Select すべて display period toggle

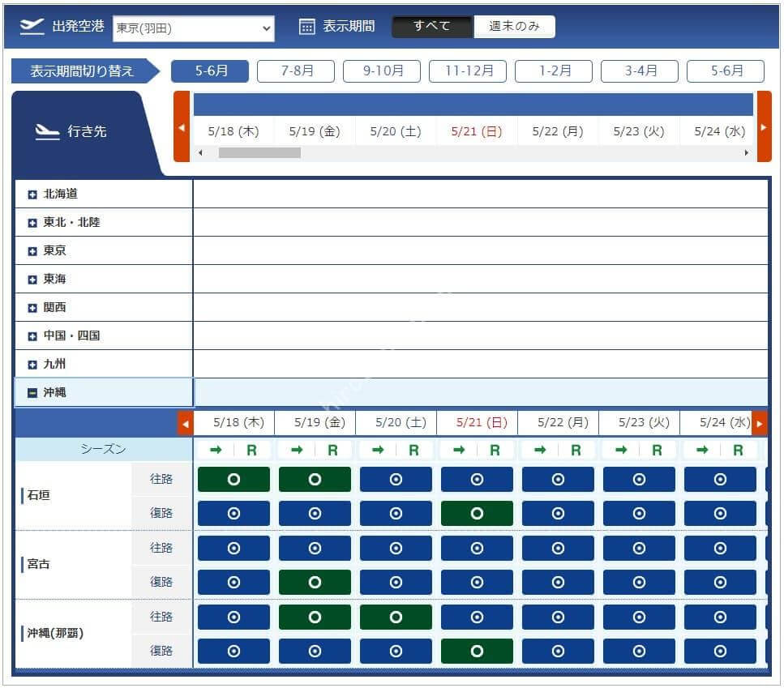tap(431, 26)
